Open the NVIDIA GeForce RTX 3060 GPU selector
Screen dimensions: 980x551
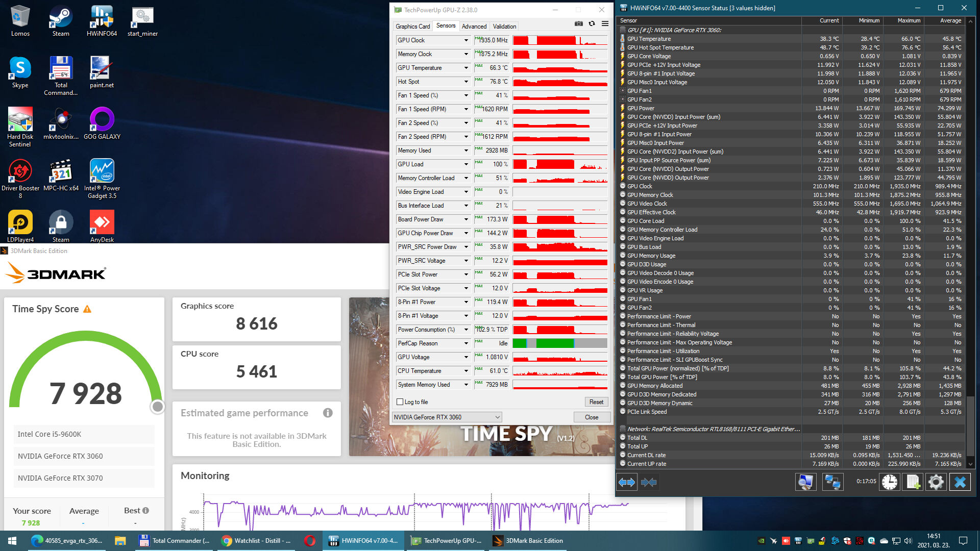[x=447, y=417]
